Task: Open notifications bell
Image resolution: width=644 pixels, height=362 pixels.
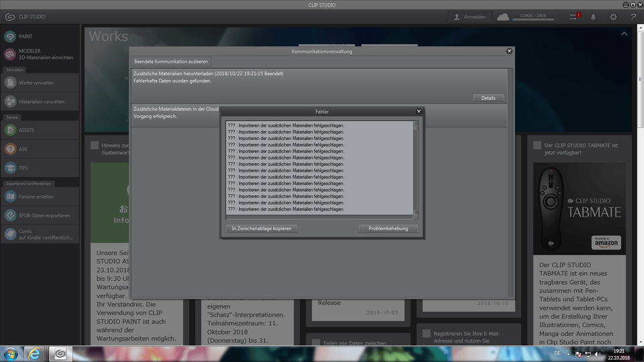Action: pyautogui.click(x=593, y=17)
